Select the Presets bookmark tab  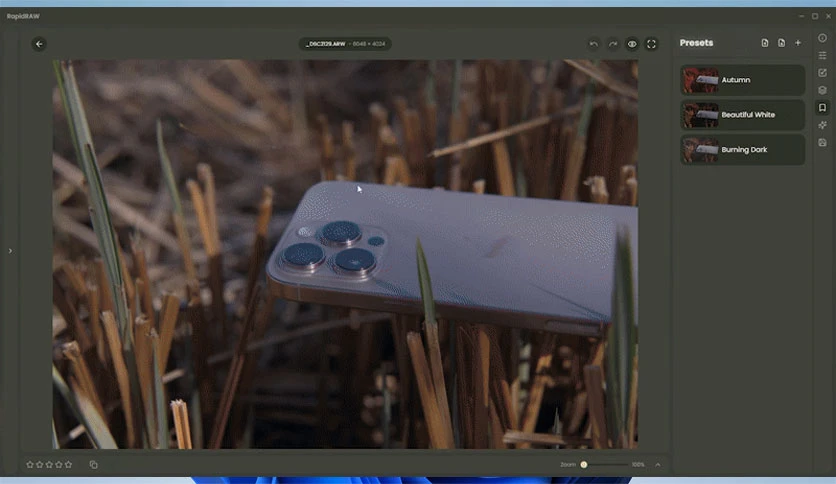click(x=822, y=108)
